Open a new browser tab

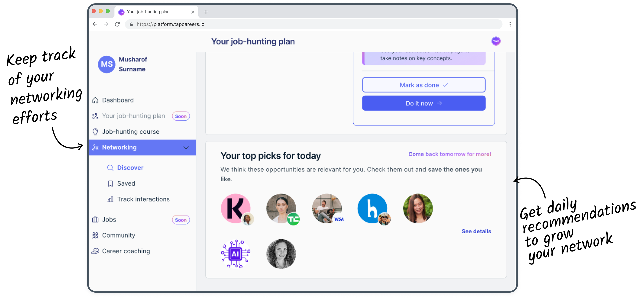coord(206,12)
